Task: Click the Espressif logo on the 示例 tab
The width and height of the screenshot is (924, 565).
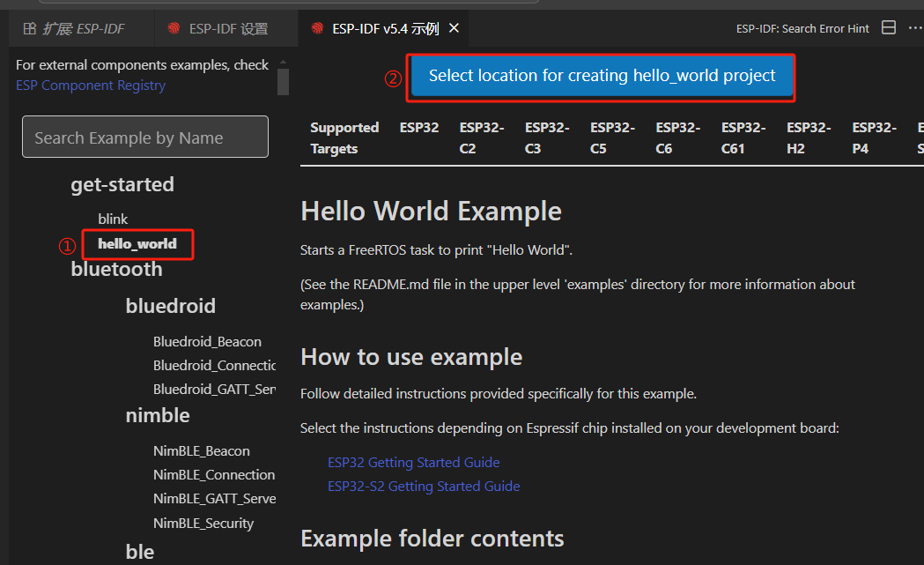Action: (x=316, y=27)
